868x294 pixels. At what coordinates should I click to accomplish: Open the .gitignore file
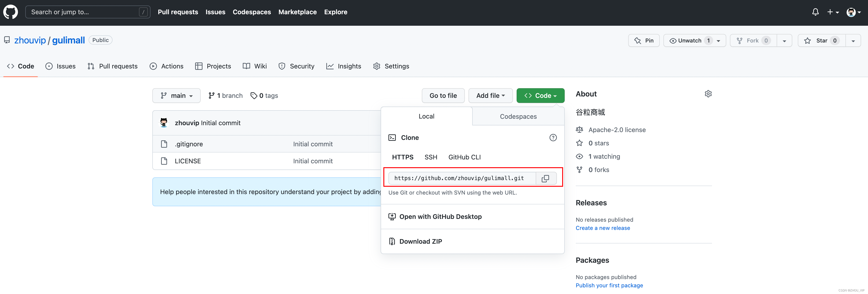[x=189, y=144]
